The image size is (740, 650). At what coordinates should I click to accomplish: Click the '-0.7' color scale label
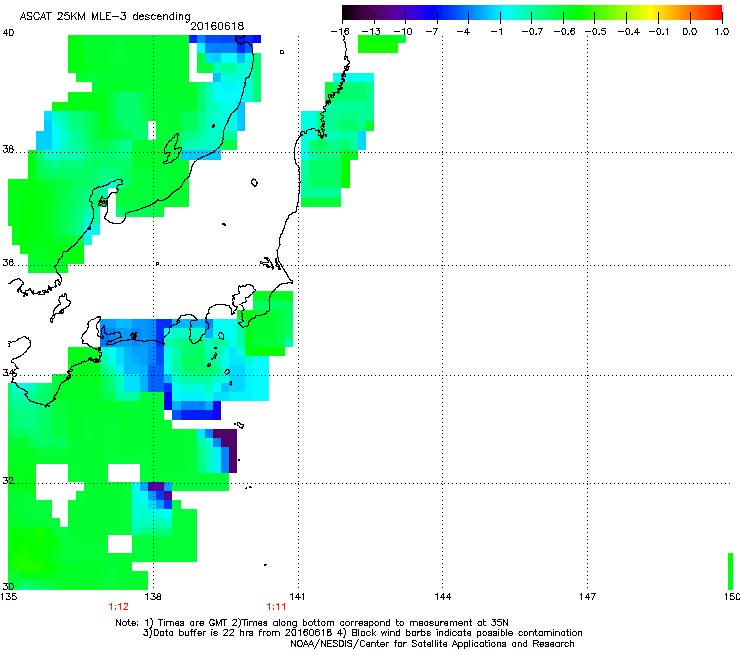click(x=532, y=32)
